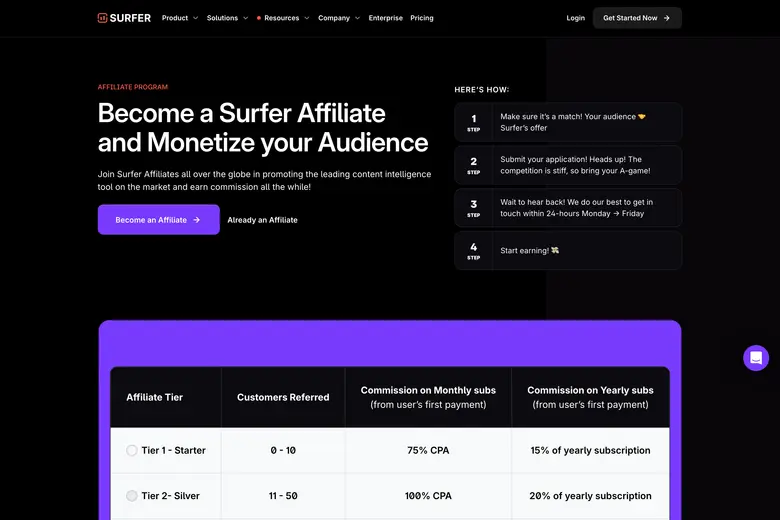Go to the Pricing page

[x=422, y=18]
